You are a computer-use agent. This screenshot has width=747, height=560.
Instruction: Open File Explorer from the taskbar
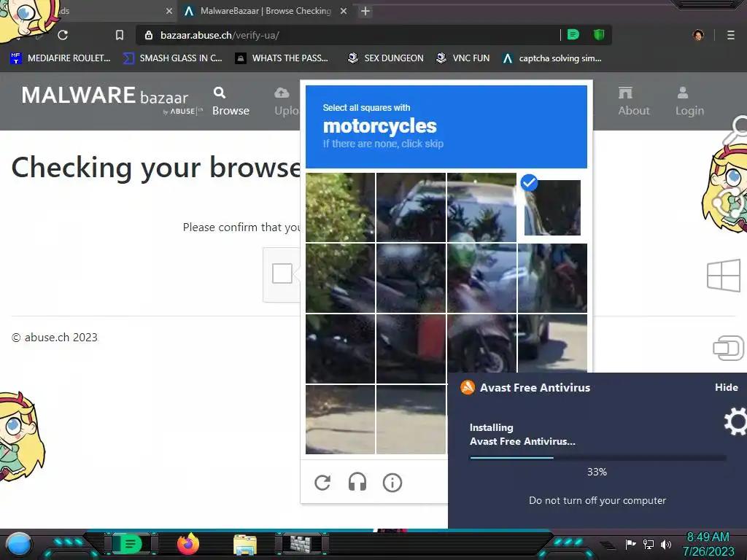(245, 545)
